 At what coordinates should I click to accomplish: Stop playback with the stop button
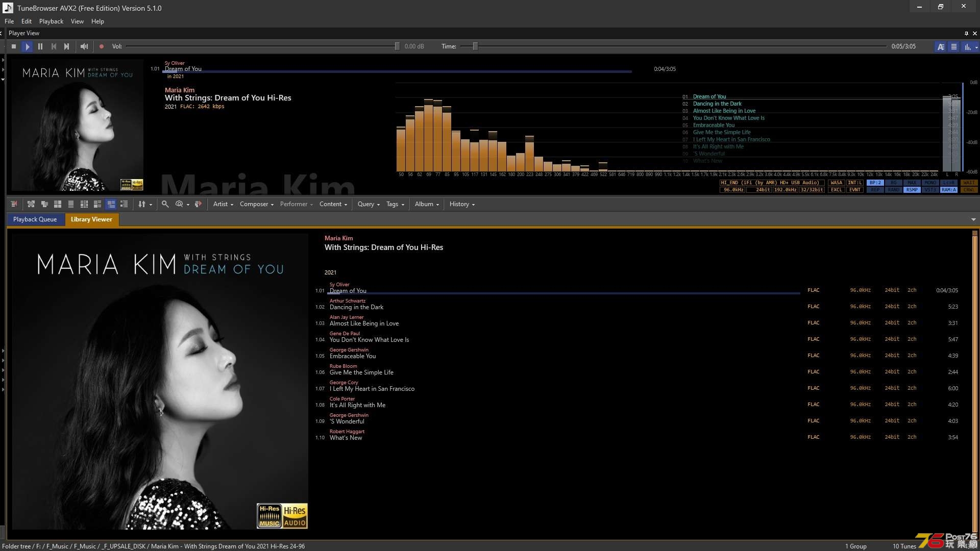(x=14, y=46)
